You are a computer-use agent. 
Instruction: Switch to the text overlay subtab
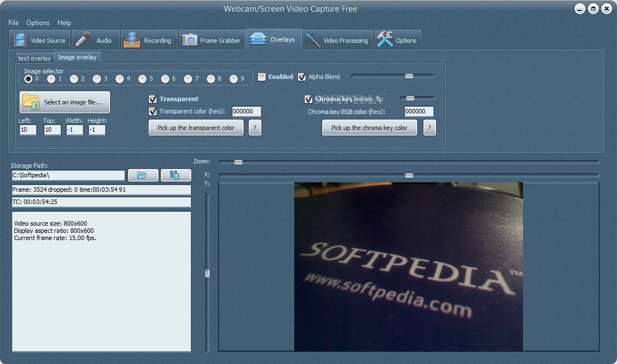click(x=34, y=58)
